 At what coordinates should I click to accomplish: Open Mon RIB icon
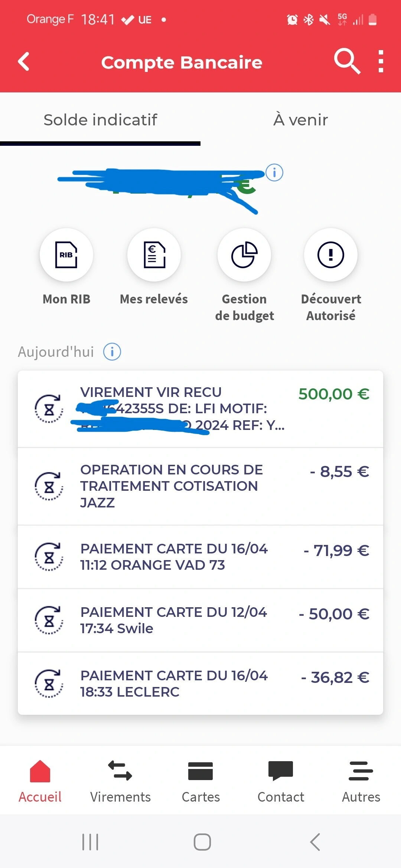coord(66,255)
